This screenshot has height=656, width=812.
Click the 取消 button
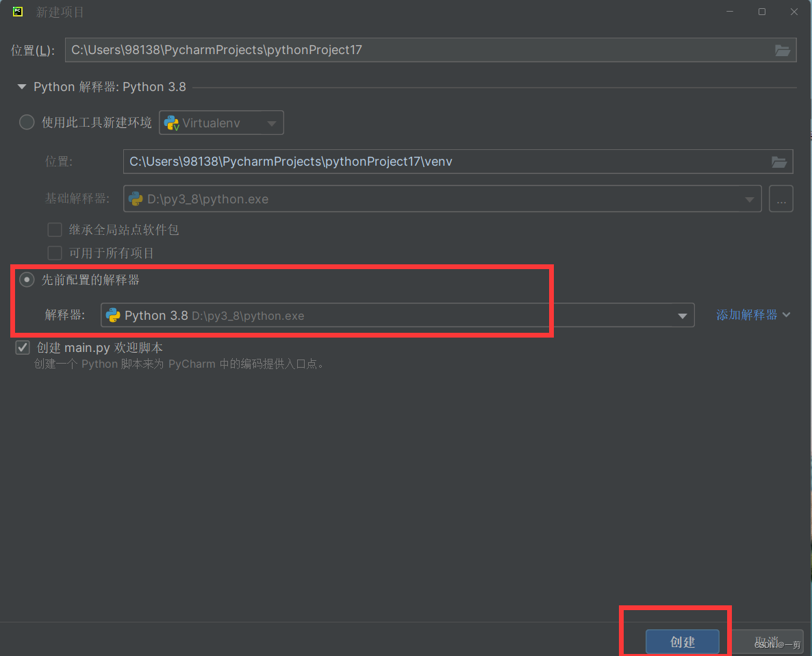coord(768,642)
